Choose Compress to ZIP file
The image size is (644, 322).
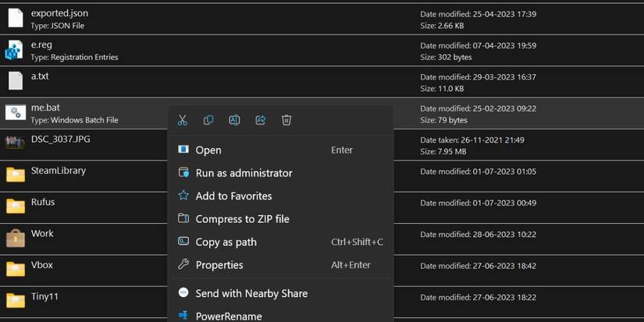click(242, 219)
